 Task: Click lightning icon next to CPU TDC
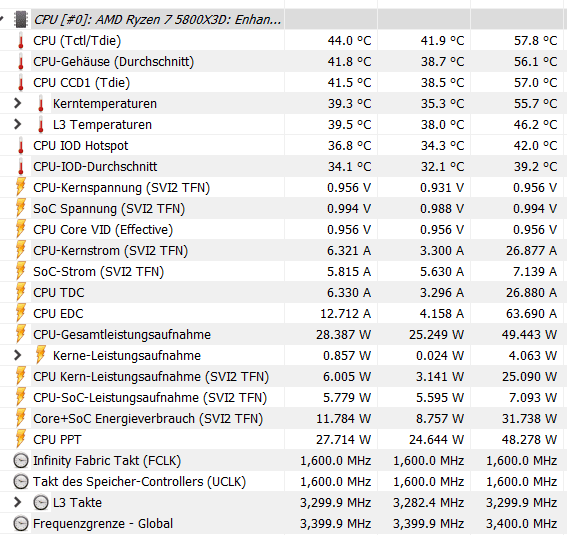click(21, 292)
